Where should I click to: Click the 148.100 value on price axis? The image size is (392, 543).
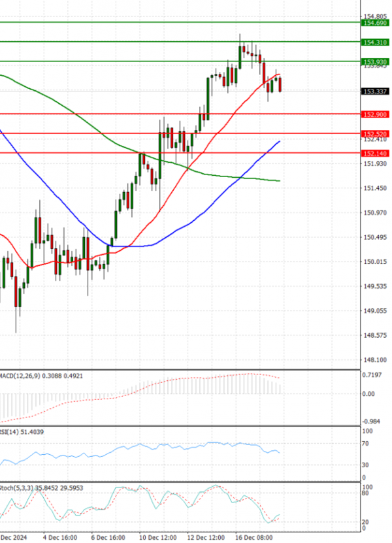(374, 360)
